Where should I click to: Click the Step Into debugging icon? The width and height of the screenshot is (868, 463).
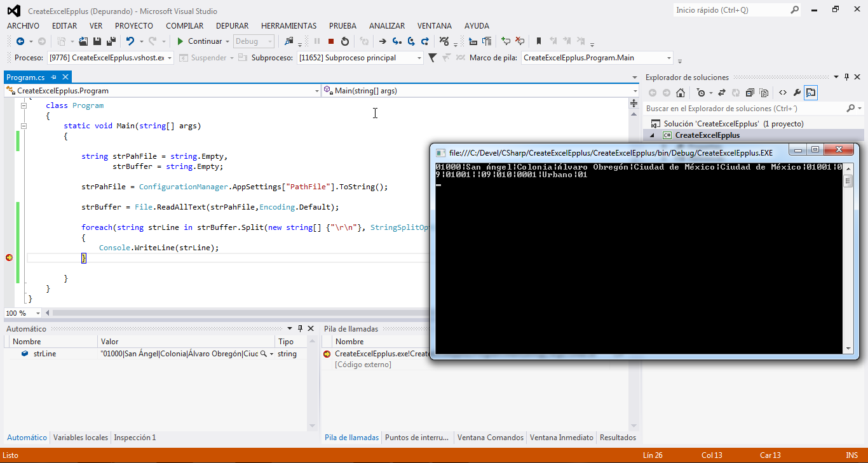[x=397, y=41]
